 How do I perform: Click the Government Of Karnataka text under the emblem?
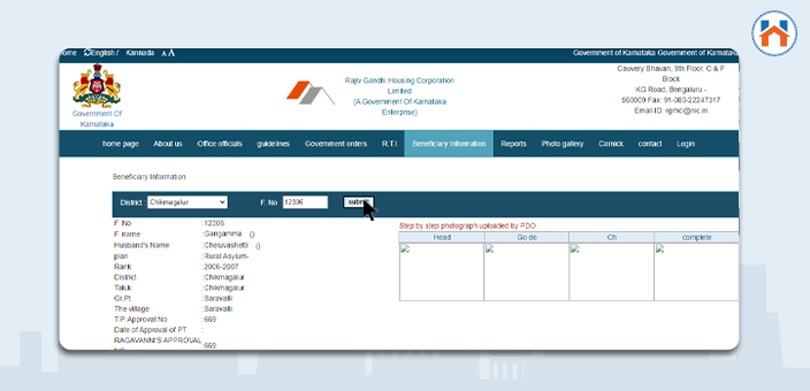tap(97, 119)
